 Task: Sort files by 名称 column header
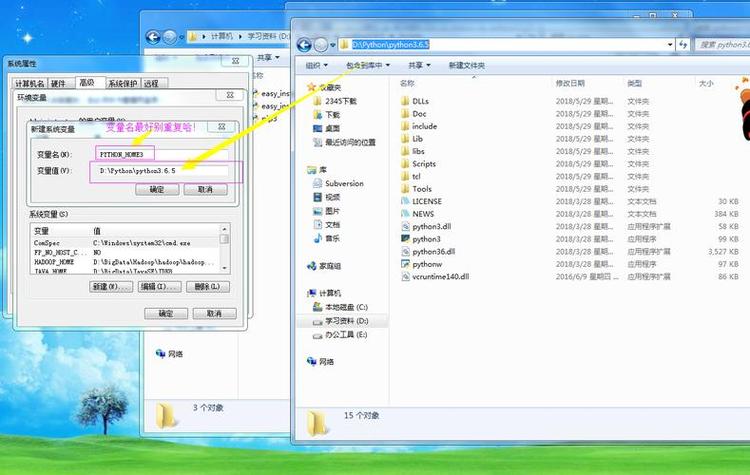click(x=408, y=83)
